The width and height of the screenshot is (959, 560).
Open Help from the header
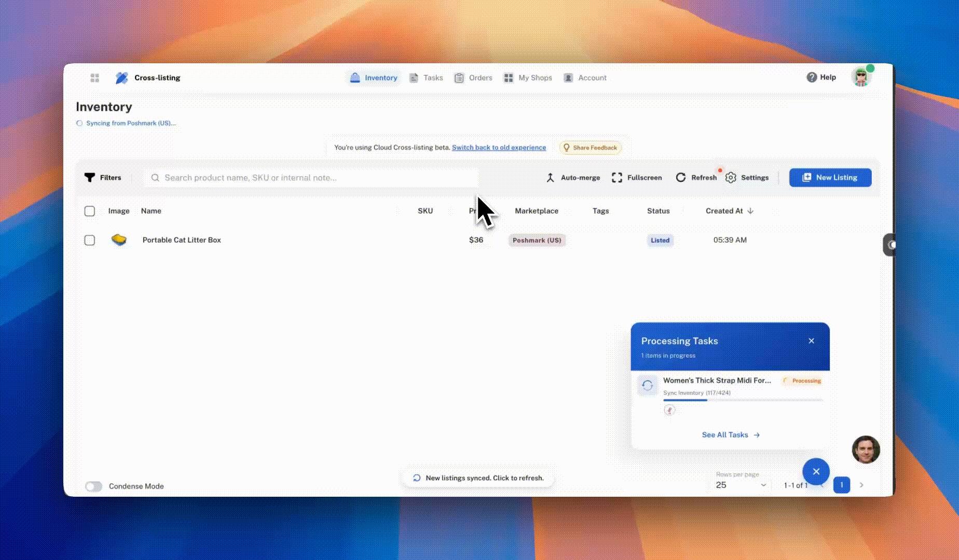click(821, 77)
